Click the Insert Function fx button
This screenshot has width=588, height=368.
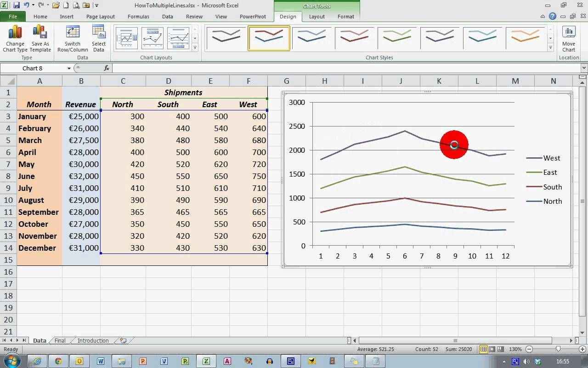tap(107, 68)
